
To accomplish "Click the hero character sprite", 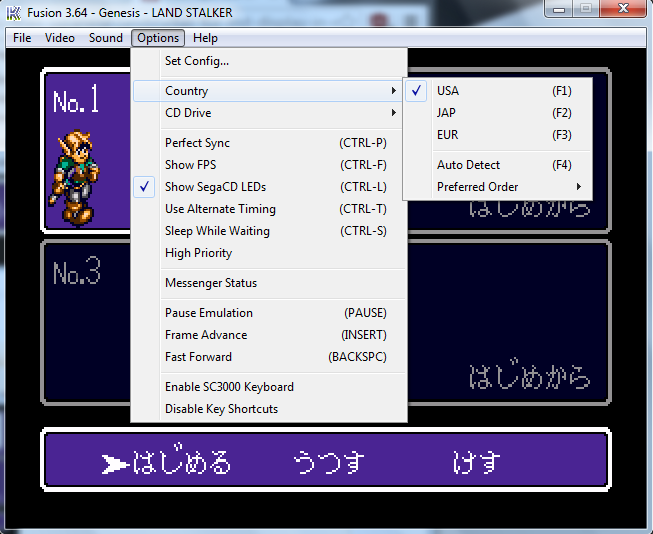I will click(74, 178).
